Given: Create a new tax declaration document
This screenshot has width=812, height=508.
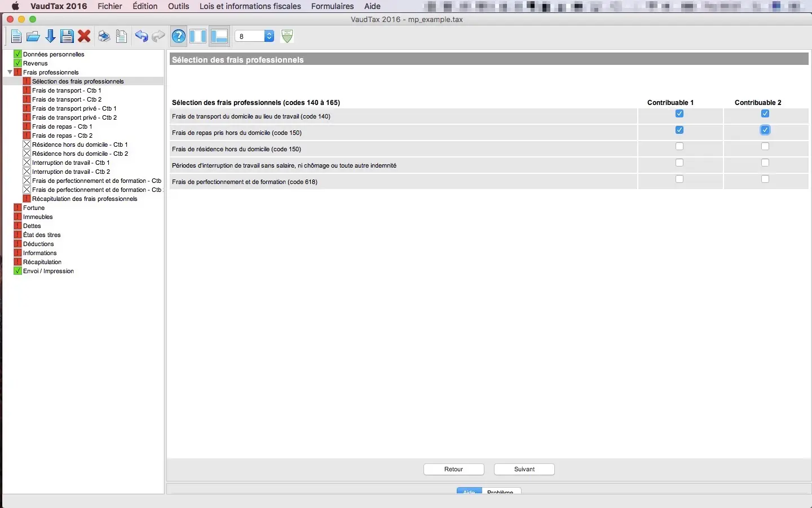Looking at the screenshot, I should pyautogui.click(x=16, y=37).
